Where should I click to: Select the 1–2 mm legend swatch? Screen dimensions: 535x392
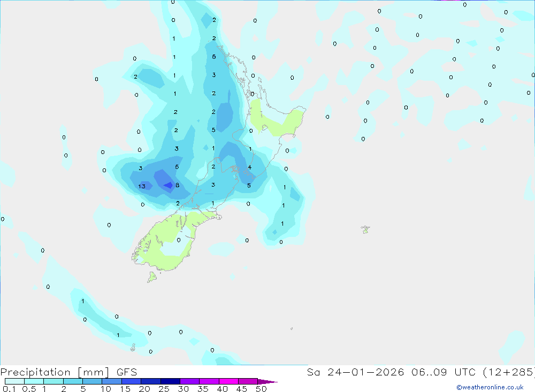point(53,381)
